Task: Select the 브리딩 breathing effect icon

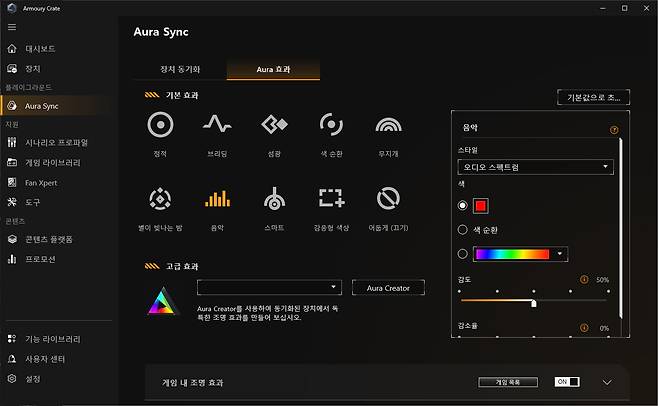Action: 217,125
